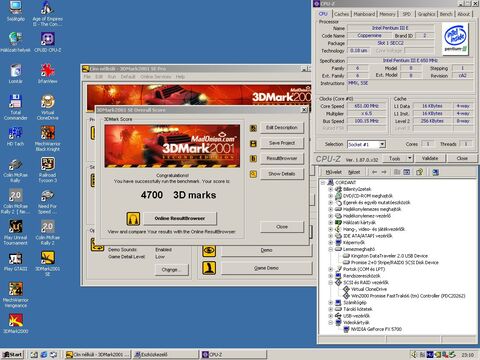
Task: Select the Railroad Tycoon 3 desktop icon
Action: pyautogui.click(x=48, y=170)
